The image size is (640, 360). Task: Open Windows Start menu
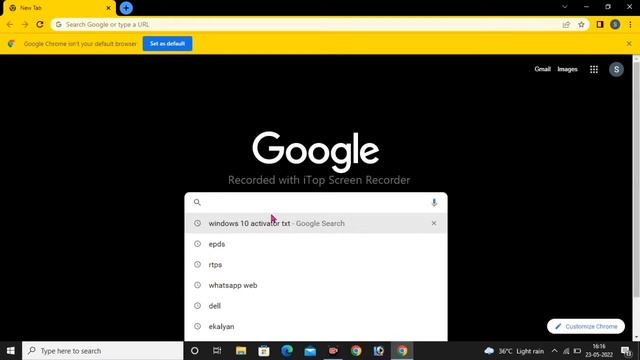click(x=11, y=351)
